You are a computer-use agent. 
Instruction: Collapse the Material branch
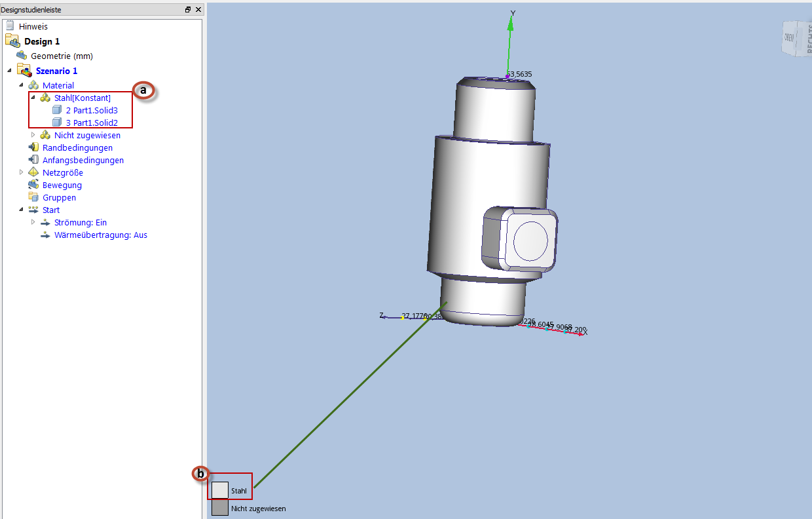tap(21, 85)
